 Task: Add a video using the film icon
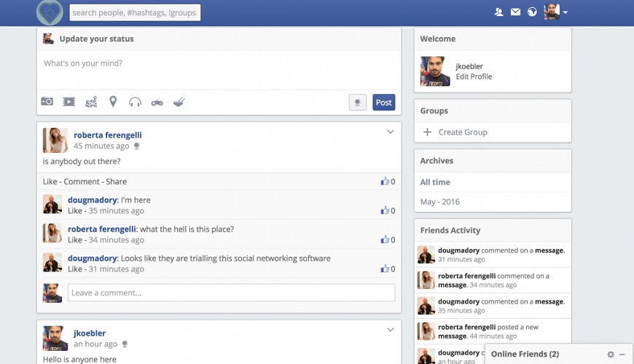coord(69,102)
